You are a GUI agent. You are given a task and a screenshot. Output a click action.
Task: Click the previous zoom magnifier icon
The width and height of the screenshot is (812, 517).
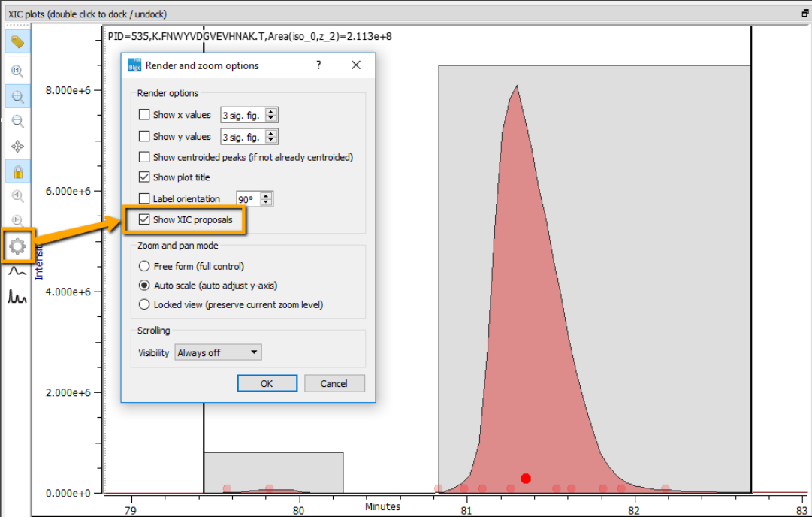[x=17, y=196]
